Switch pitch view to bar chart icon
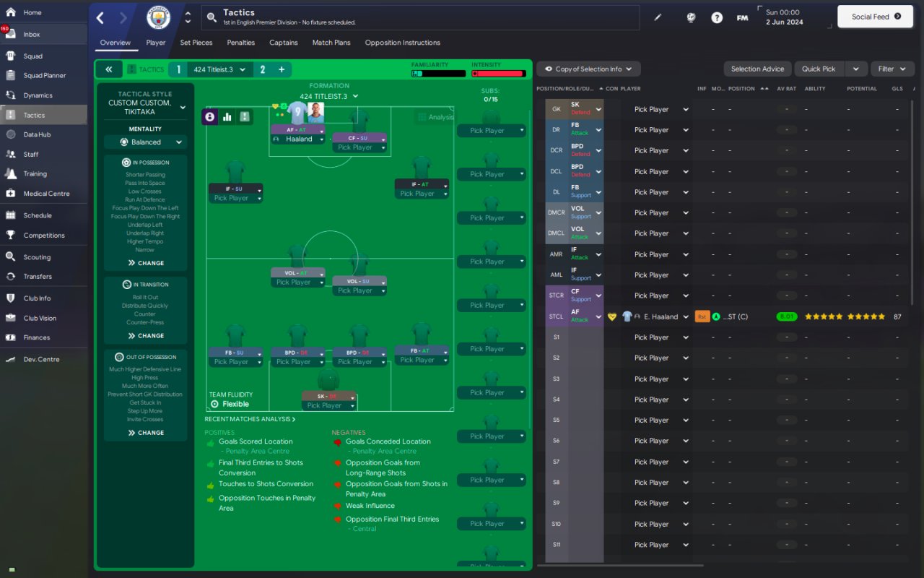 [x=227, y=116]
